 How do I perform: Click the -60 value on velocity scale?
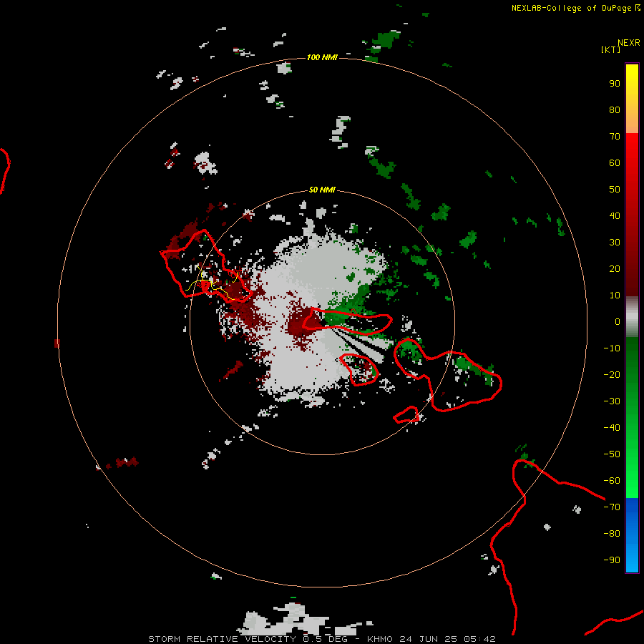tap(612, 481)
